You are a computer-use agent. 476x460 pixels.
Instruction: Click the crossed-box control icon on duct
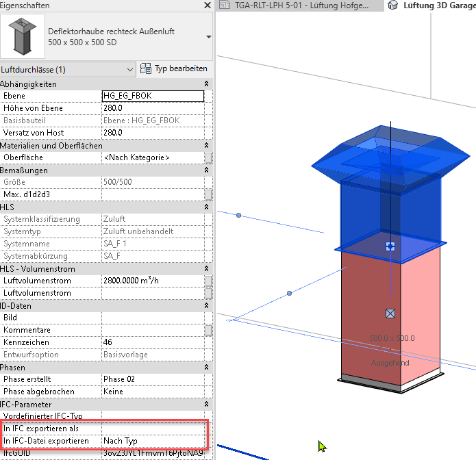[x=390, y=314]
